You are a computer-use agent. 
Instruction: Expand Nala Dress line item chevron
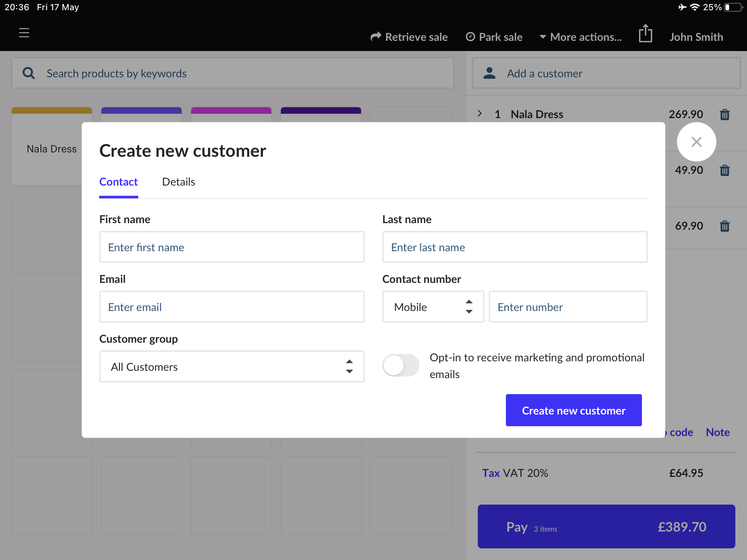(480, 114)
